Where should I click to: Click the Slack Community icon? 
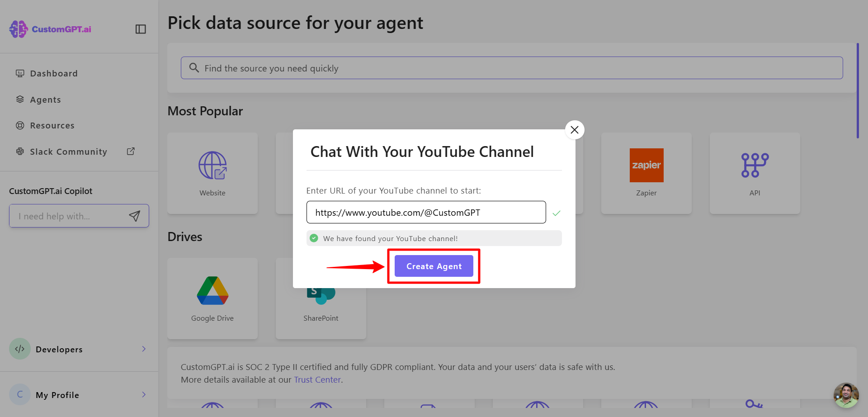[x=20, y=152]
